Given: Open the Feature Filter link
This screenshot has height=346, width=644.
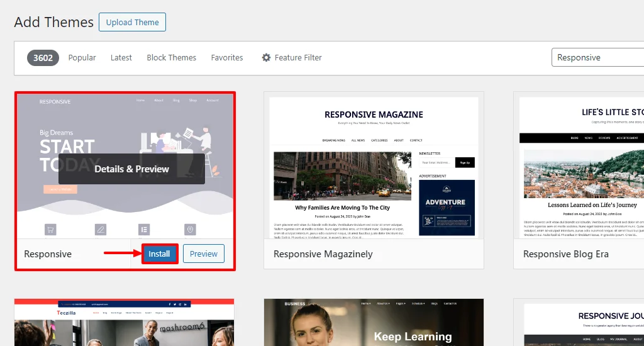Looking at the screenshot, I should coord(298,58).
